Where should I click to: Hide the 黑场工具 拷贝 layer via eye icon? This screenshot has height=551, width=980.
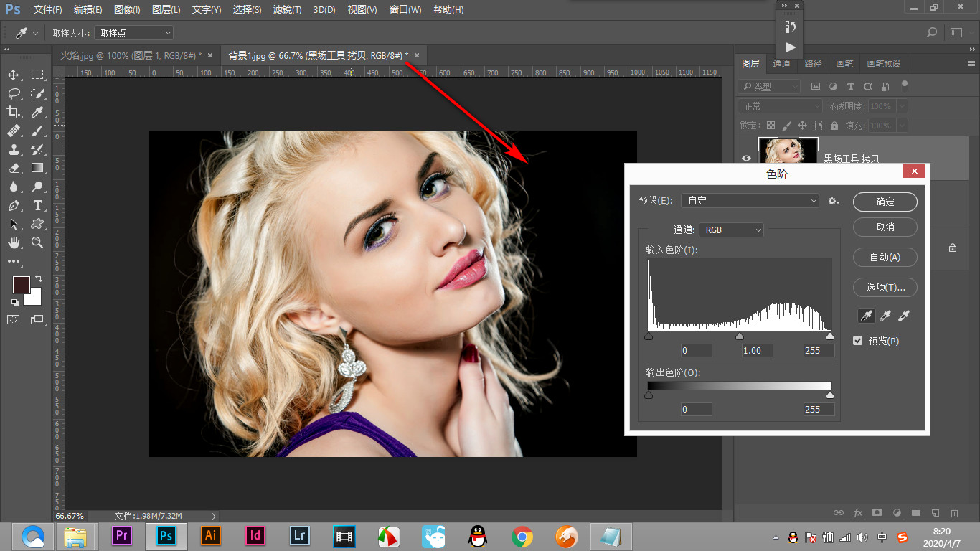(746, 159)
